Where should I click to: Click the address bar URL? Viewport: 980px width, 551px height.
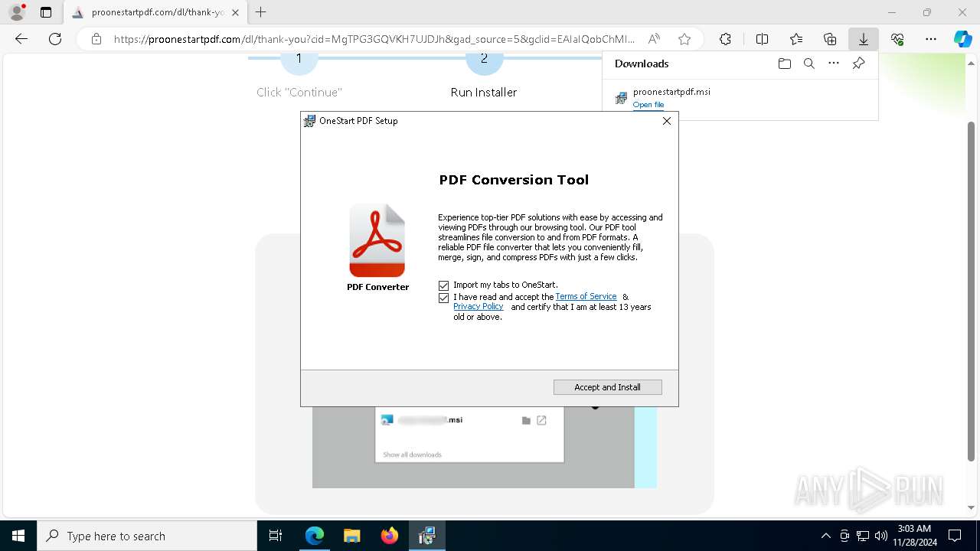click(x=374, y=39)
